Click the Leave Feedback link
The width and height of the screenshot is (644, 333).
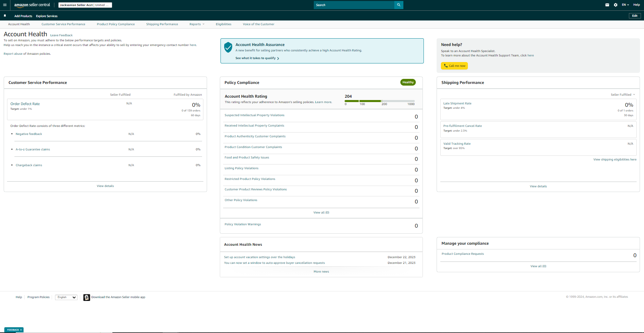pos(61,35)
